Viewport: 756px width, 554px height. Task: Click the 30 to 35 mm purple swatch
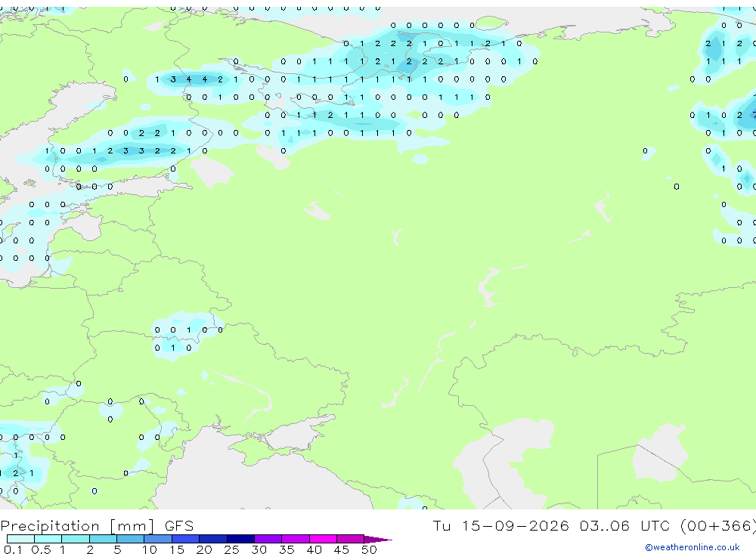(x=268, y=539)
